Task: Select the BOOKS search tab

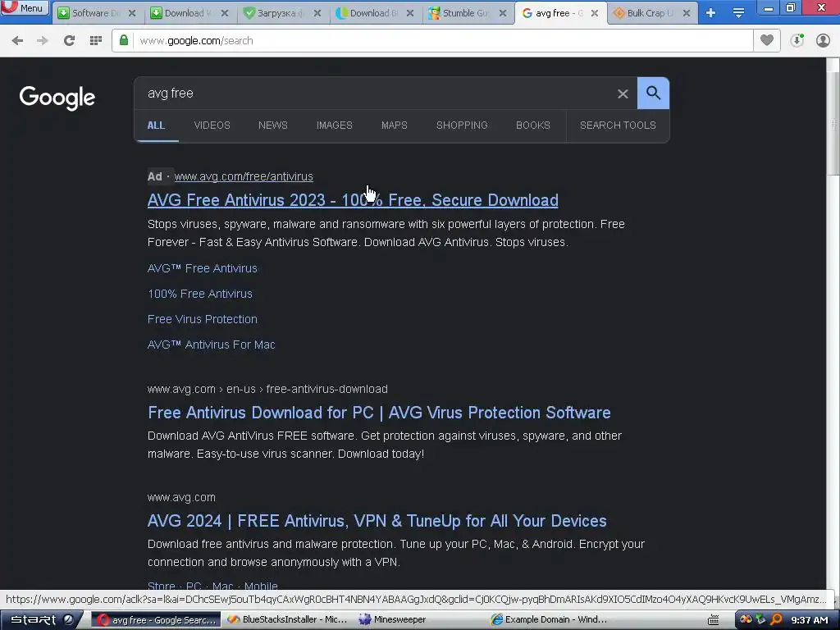Action: click(x=533, y=126)
